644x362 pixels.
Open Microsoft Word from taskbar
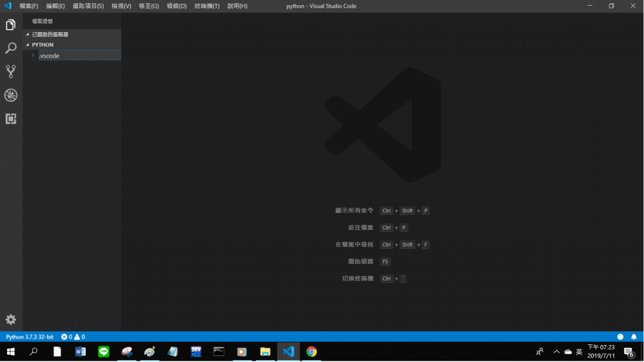pyautogui.click(x=80, y=352)
